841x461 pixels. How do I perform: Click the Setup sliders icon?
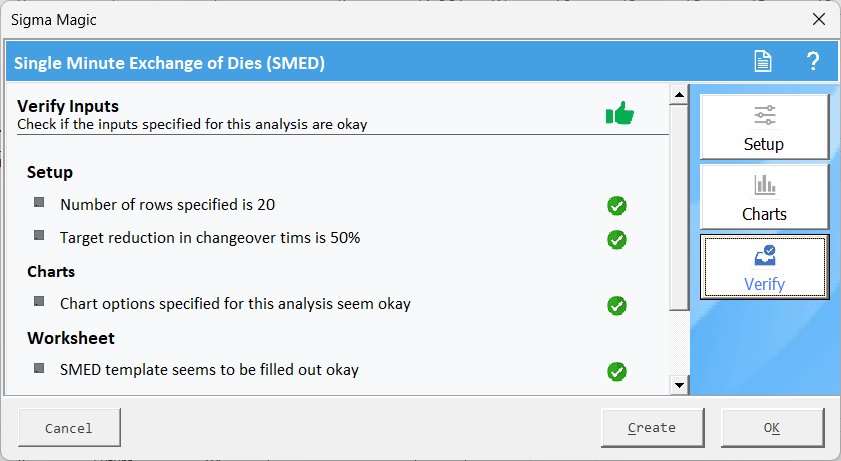pyautogui.click(x=764, y=115)
